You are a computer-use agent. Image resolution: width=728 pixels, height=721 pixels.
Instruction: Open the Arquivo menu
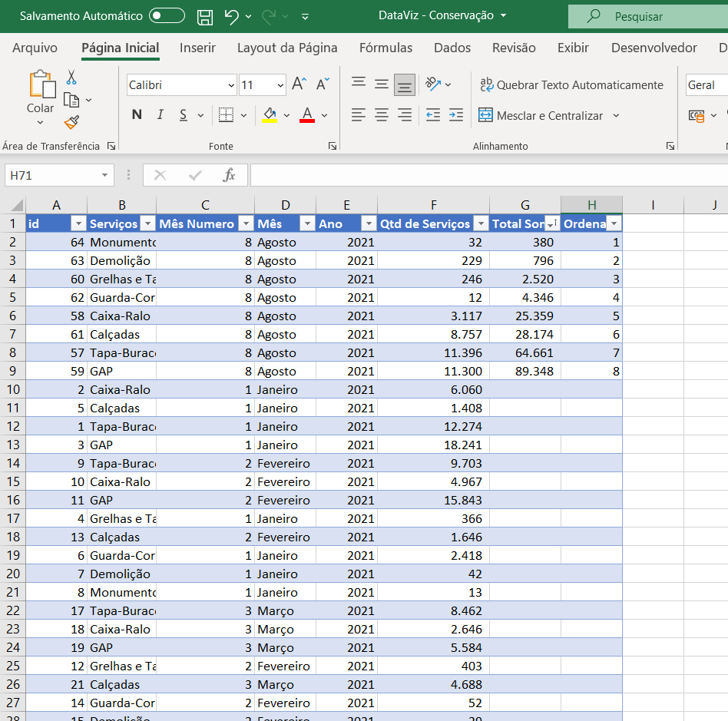coord(35,48)
